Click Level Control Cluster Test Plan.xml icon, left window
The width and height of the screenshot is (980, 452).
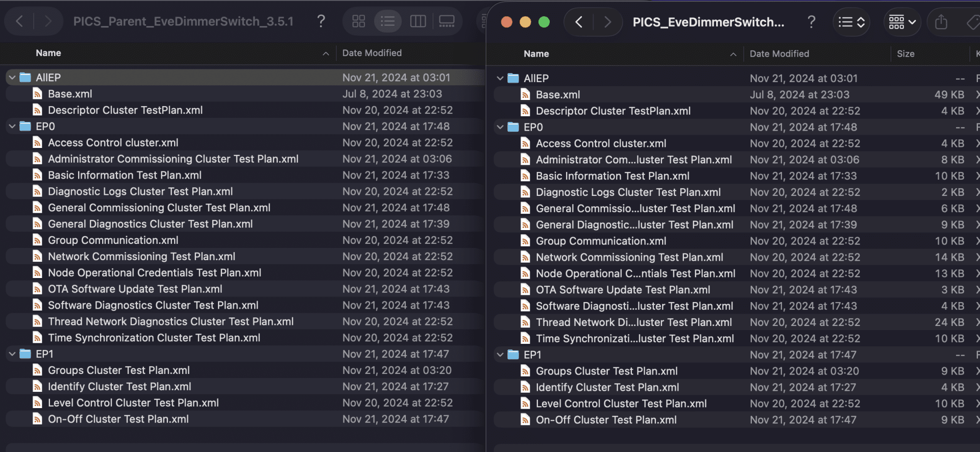(x=37, y=403)
